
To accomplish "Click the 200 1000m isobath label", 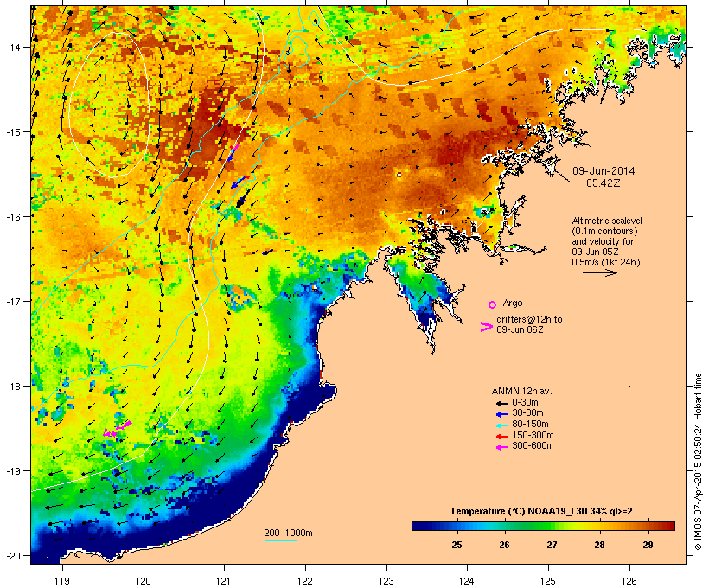I will point(288,533).
